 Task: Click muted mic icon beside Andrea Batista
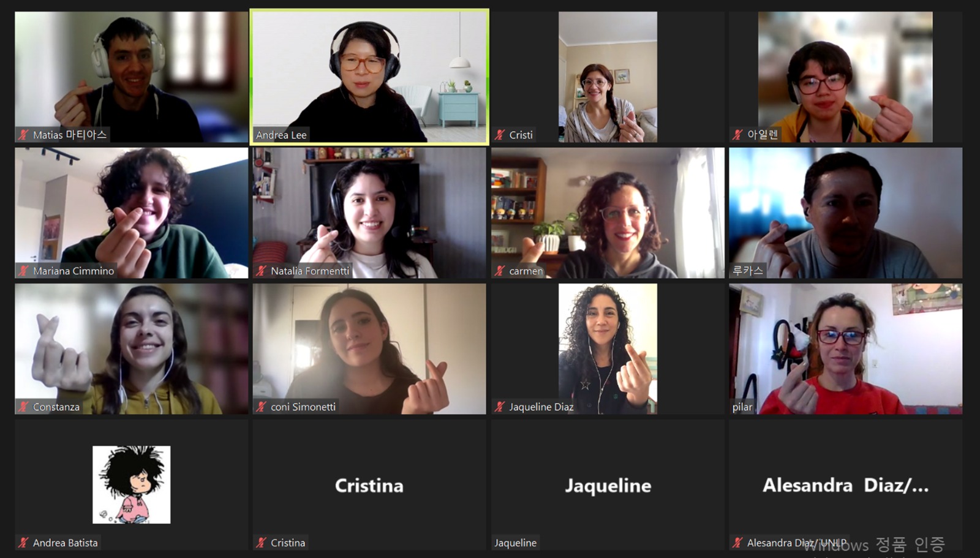(x=24, y=543)
